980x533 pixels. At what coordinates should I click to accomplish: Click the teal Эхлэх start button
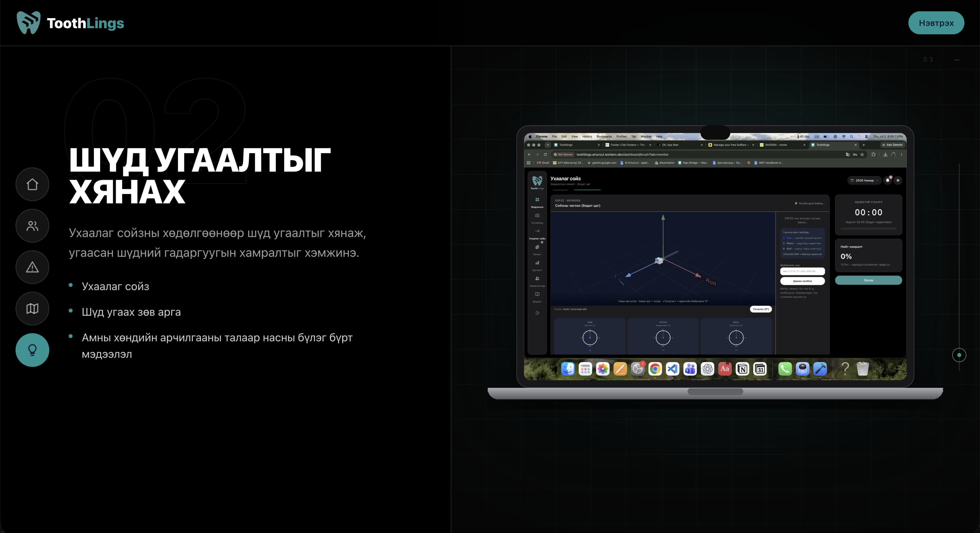(x=868, y=280)
